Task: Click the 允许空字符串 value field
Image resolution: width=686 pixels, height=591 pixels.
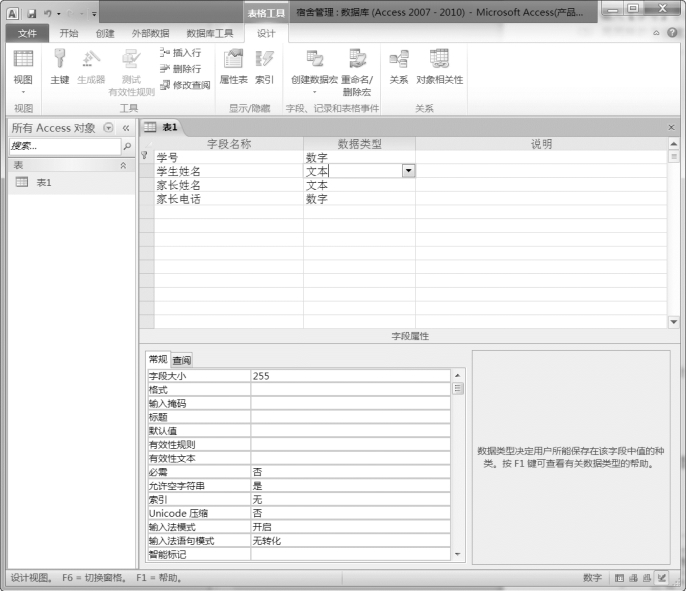Action: point(350,486)
